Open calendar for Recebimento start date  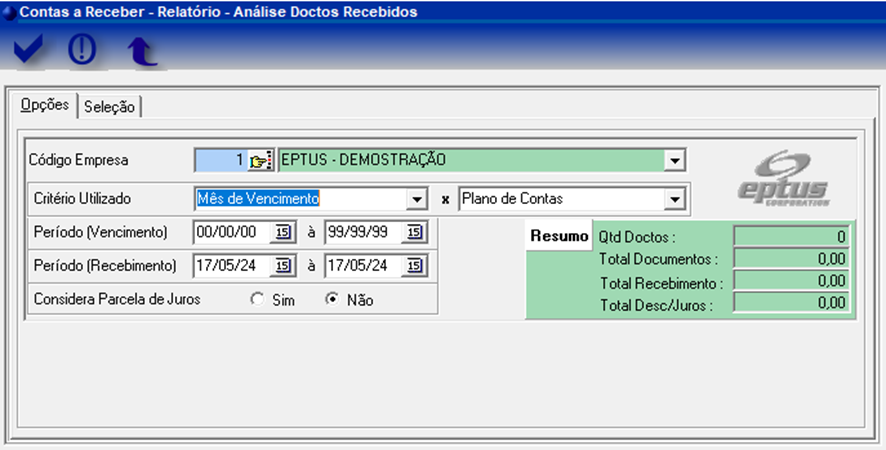click(x=283, y=266)
